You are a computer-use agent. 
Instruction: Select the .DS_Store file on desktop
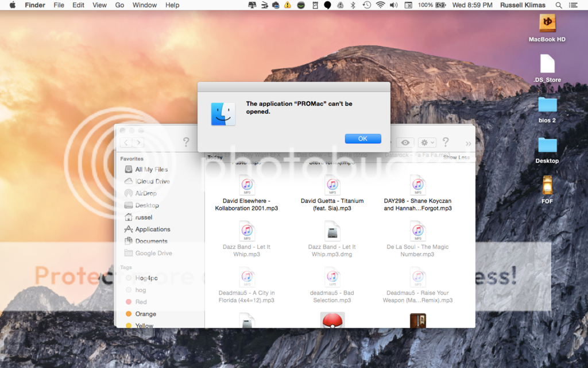(547, 64)
